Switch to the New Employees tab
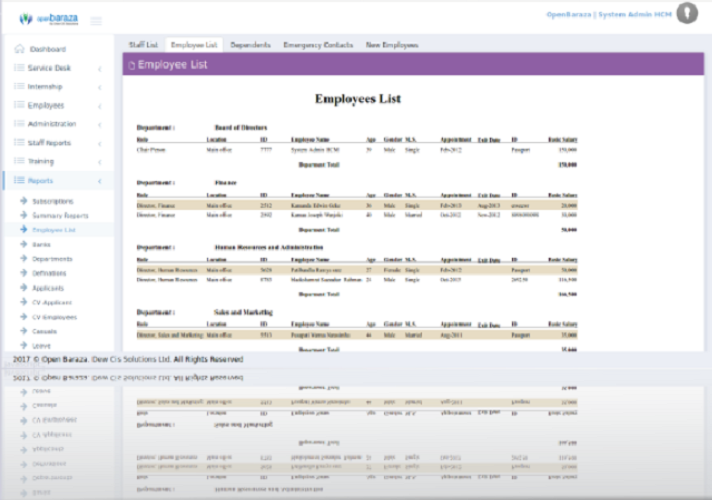This screenshot has width=712, height=500. [x=392, y=45]
